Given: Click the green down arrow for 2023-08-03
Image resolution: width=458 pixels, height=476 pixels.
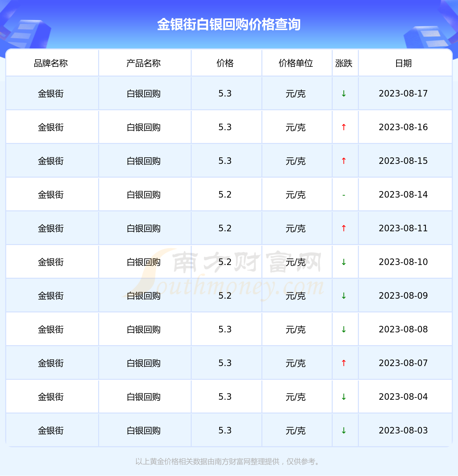Looking at the screenshot, I should pos(344,431).
